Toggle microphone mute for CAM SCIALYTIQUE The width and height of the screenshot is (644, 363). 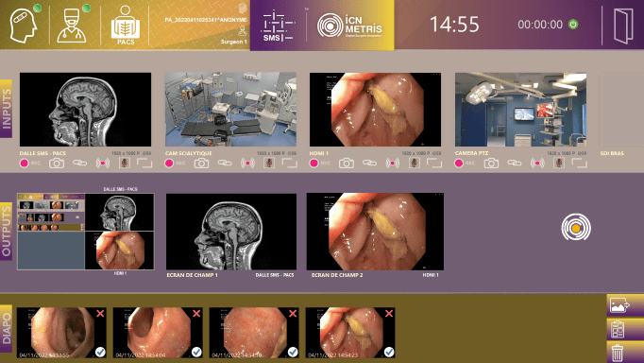point(269,164)
